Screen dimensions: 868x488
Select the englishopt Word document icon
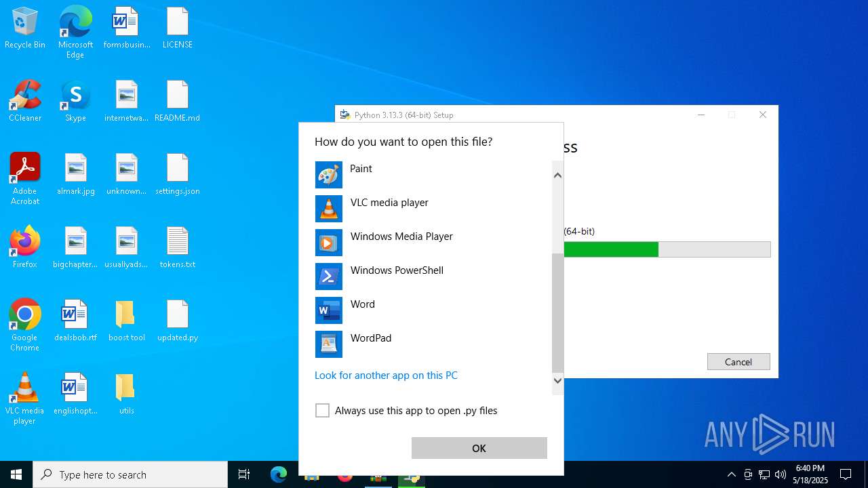[75, 394]
